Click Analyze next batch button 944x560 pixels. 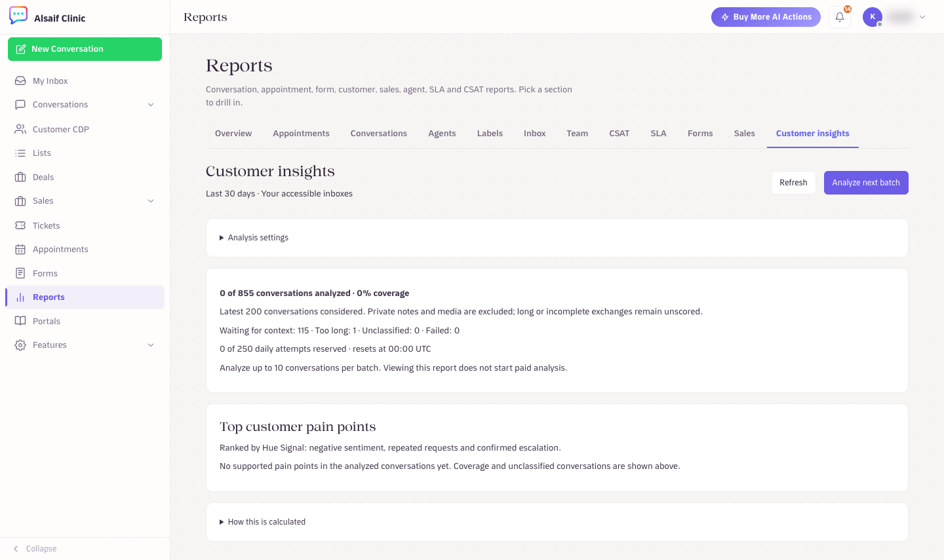[x=866, y=183]
